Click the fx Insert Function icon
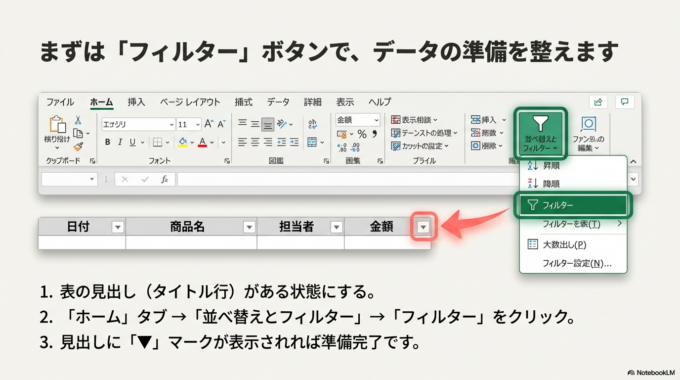680x380 pixels. [164, 179]
